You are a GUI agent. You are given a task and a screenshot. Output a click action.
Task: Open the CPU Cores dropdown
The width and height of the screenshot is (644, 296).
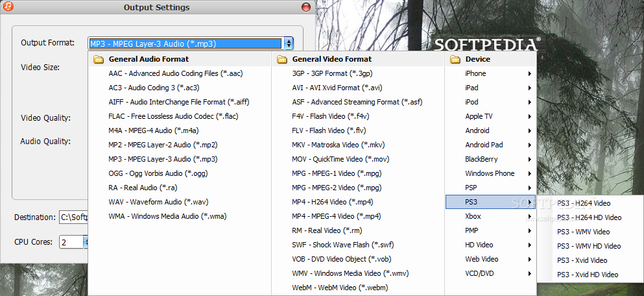[x=86, y=242]
